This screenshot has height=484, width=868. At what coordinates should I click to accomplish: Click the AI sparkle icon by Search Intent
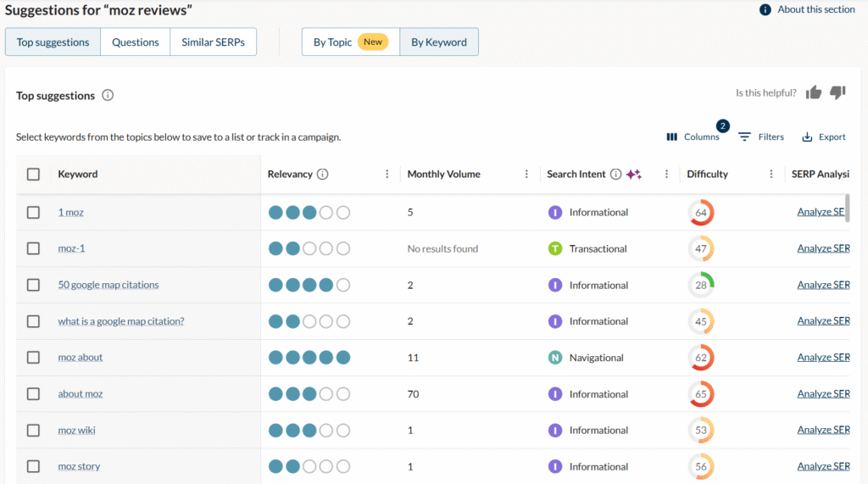[634, 174]
